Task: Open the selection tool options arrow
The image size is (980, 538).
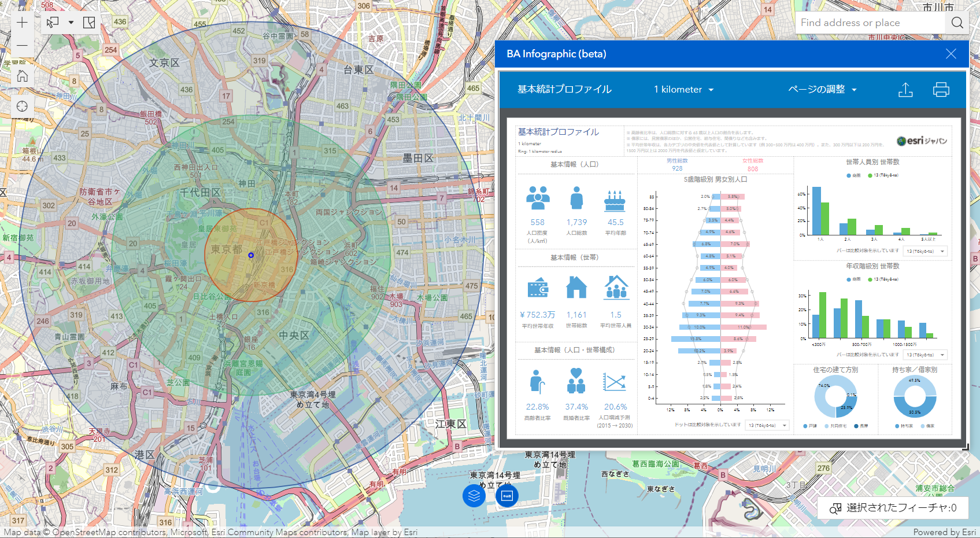Action: pos(71,23)
